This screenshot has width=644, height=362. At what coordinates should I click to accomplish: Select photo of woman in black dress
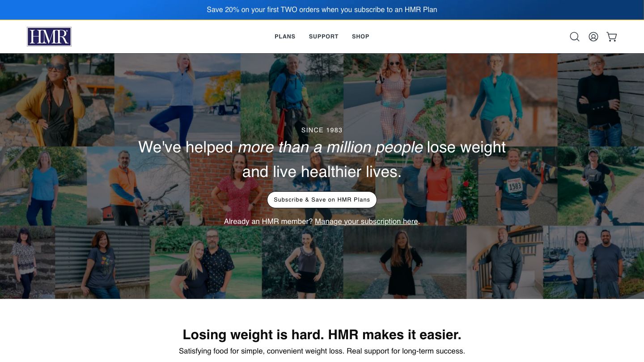point(405,262)
